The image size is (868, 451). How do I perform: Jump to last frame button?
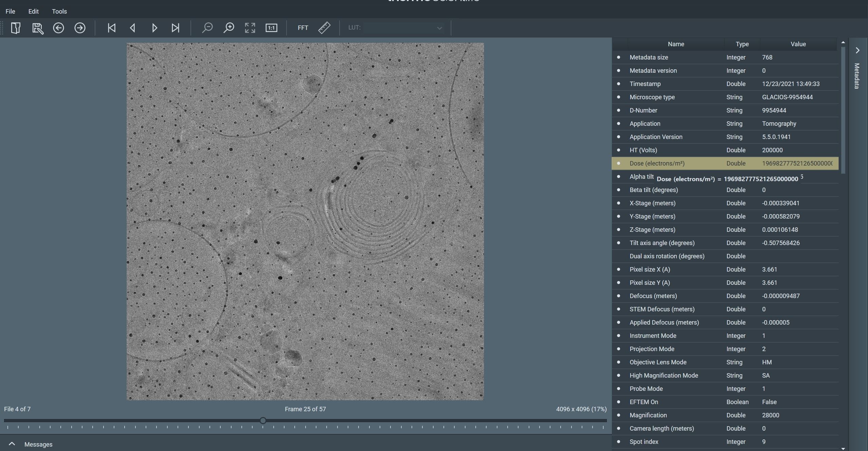175,28
